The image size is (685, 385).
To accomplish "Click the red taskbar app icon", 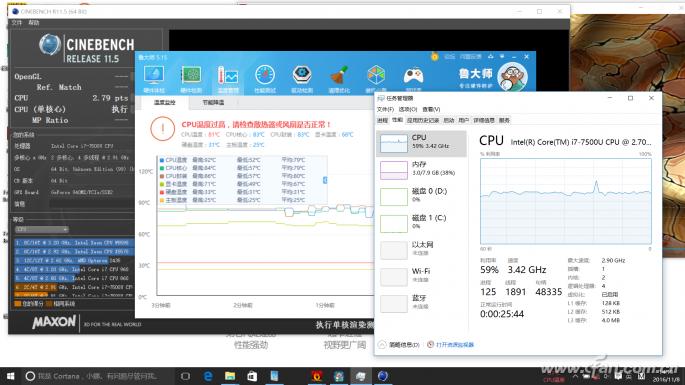I will [x=317, y=376].
